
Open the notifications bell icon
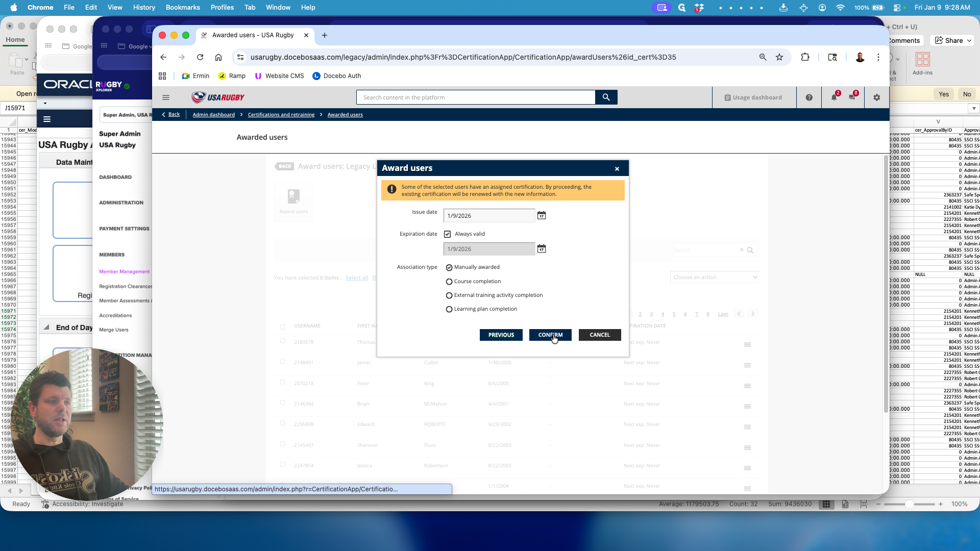tap(834, 97)
